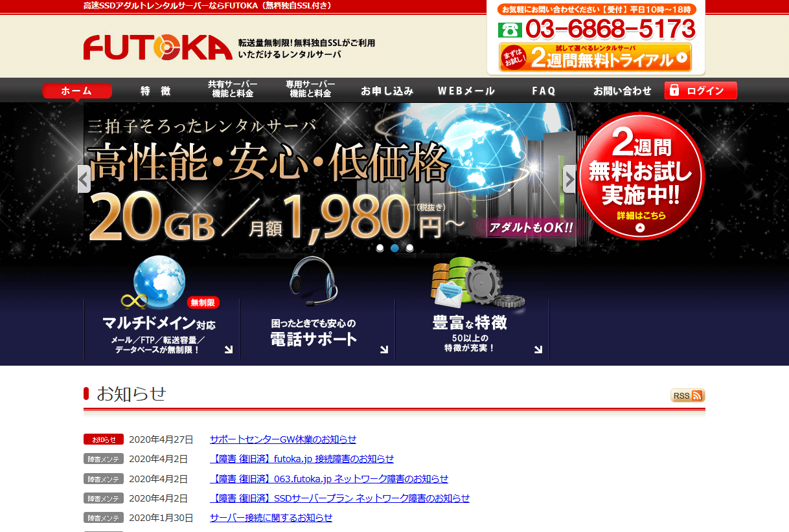
Task: Open サポートセンターGW休業のお知らせ link
Action: pos(283,439)
